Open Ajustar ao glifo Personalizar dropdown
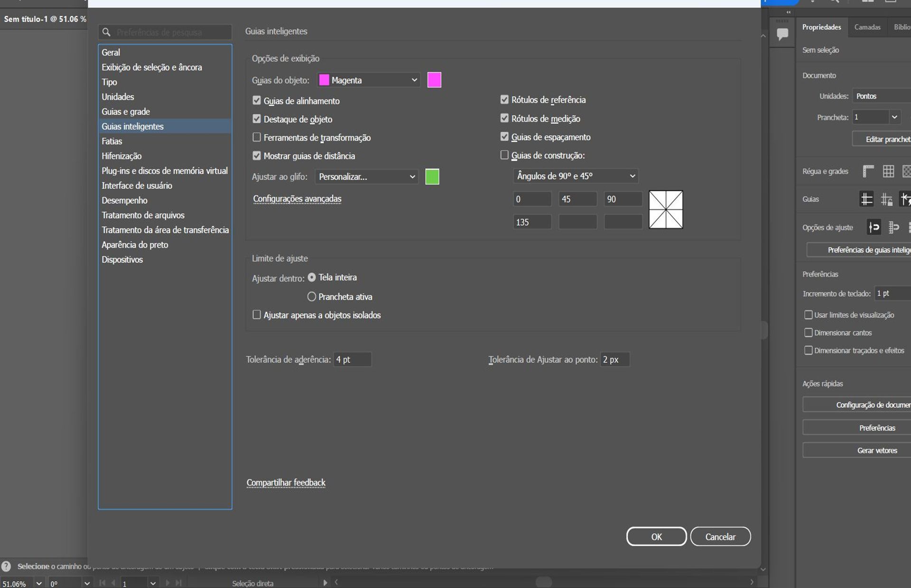 pyautogui.click(x=367, y=177)
